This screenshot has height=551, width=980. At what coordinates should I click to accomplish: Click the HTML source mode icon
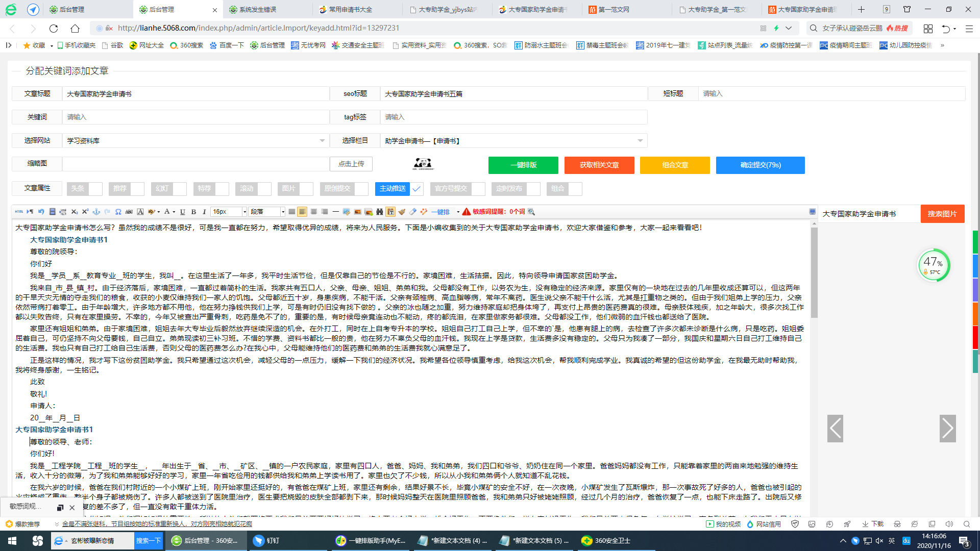(19, 212)
